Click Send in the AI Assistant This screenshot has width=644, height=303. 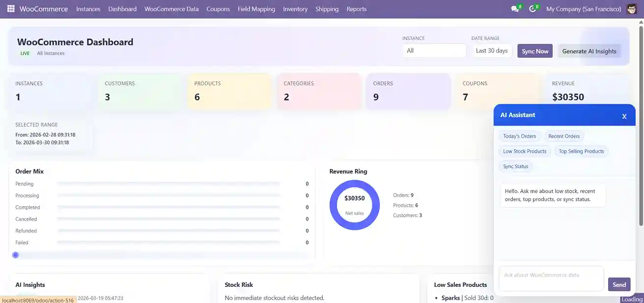(619, 284)
